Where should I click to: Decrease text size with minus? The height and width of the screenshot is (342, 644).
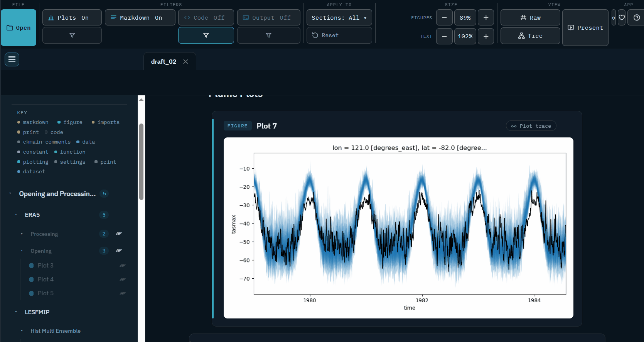(444, 36)
